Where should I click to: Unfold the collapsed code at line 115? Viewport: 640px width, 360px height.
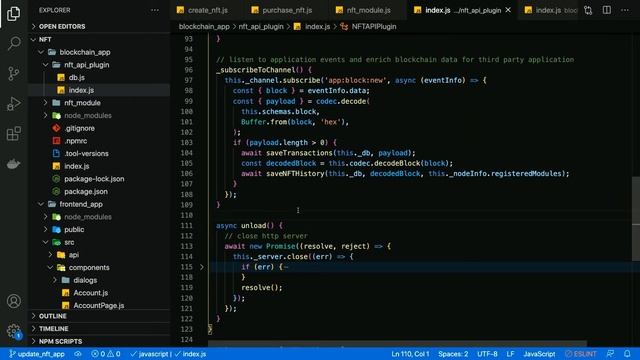pyautogui.click(x=202, y=267)
